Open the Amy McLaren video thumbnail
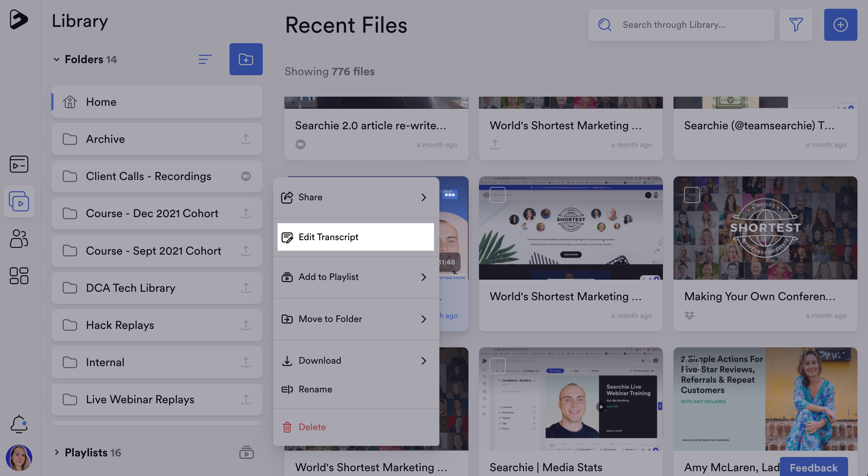 pyautogui.click(x=765, y=399)
